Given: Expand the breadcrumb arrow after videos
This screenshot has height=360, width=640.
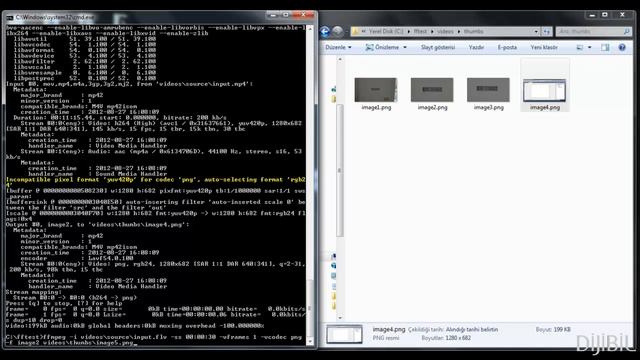Looking at the screenshot, I should [x=458, y=31].
